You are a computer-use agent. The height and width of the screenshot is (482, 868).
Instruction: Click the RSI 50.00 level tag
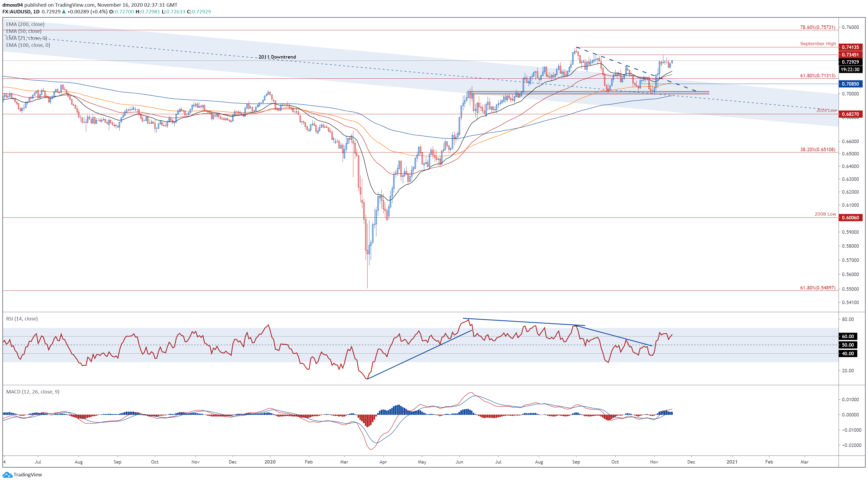click(x=847, y=345)
